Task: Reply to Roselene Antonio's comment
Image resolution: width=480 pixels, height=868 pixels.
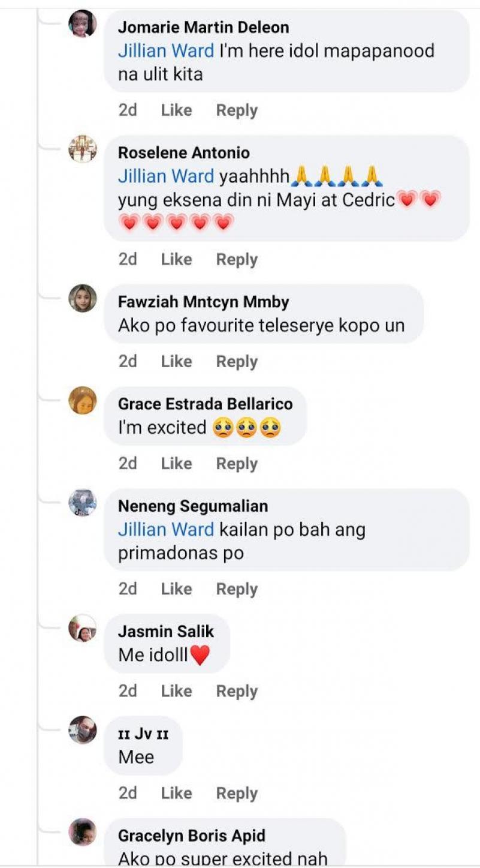Action: [237, 260]
